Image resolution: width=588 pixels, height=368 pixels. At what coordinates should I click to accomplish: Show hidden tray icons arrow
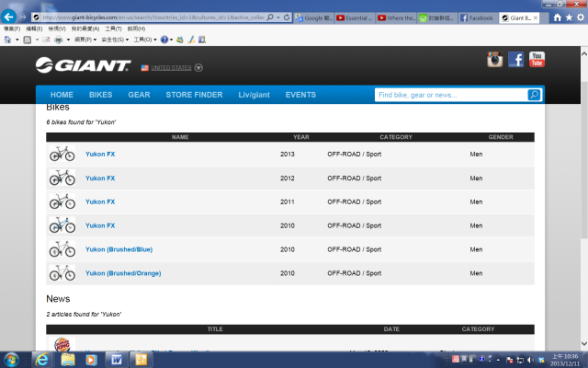point(498,360)
